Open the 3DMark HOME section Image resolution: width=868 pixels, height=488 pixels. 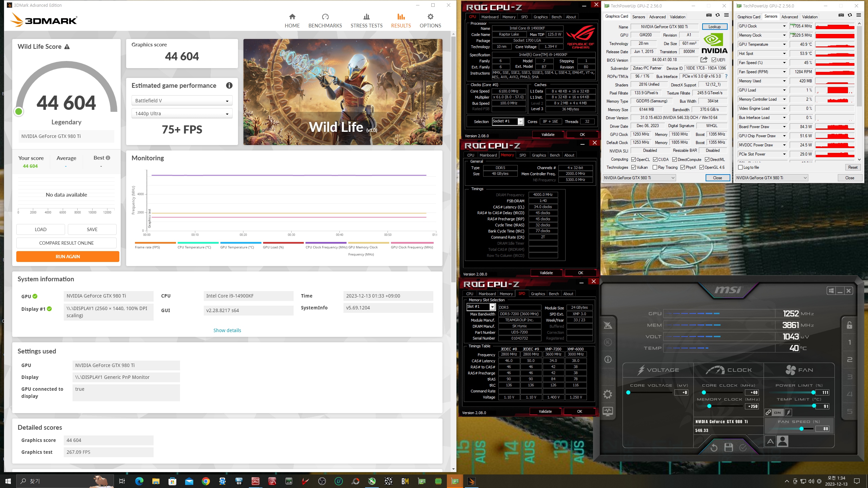click(292, 21)
